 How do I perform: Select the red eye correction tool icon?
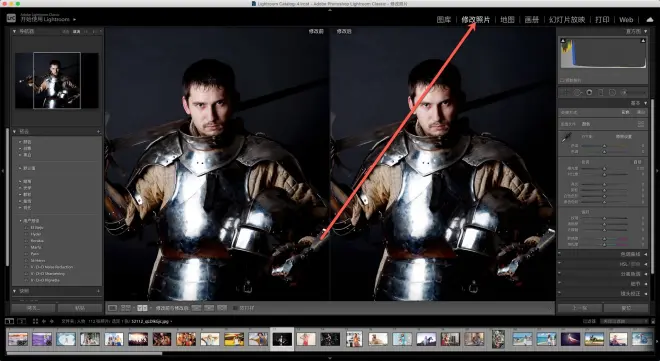(x=589, y=92)
